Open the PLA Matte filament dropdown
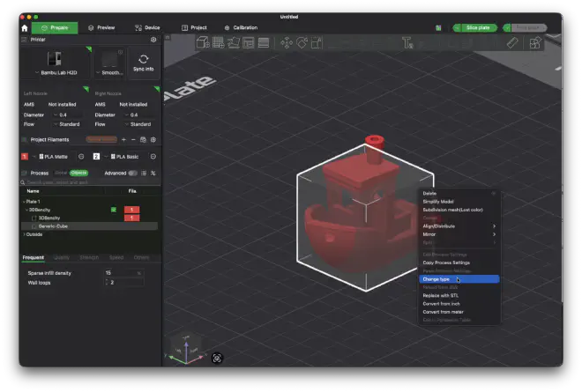Viewport: 582px width, 392px height. tap(52, 157)
